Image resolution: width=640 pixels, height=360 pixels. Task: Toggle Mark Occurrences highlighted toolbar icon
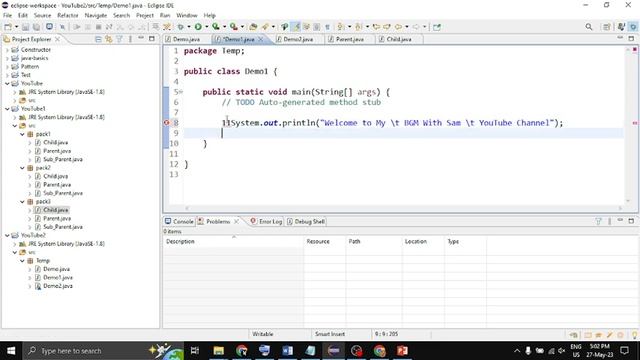(296, 27)
